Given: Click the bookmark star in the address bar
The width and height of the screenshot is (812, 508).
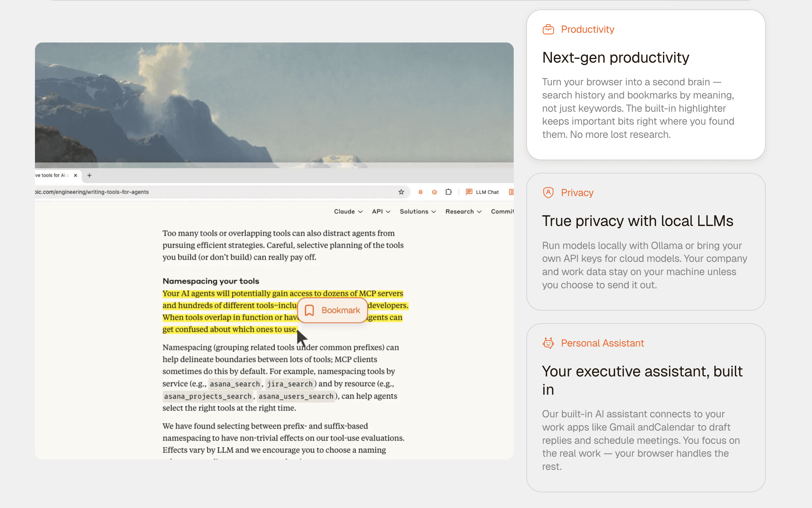Looking at the screenshot, I should click(401, 192).
